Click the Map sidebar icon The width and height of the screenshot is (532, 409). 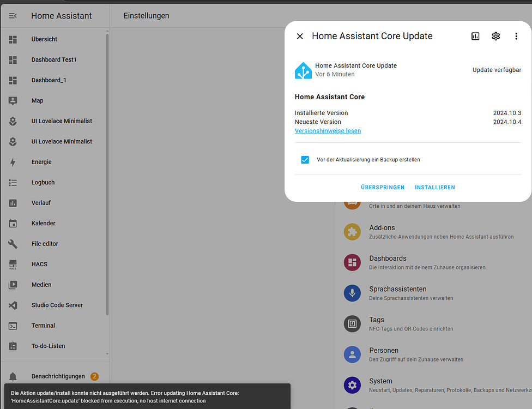13,101
